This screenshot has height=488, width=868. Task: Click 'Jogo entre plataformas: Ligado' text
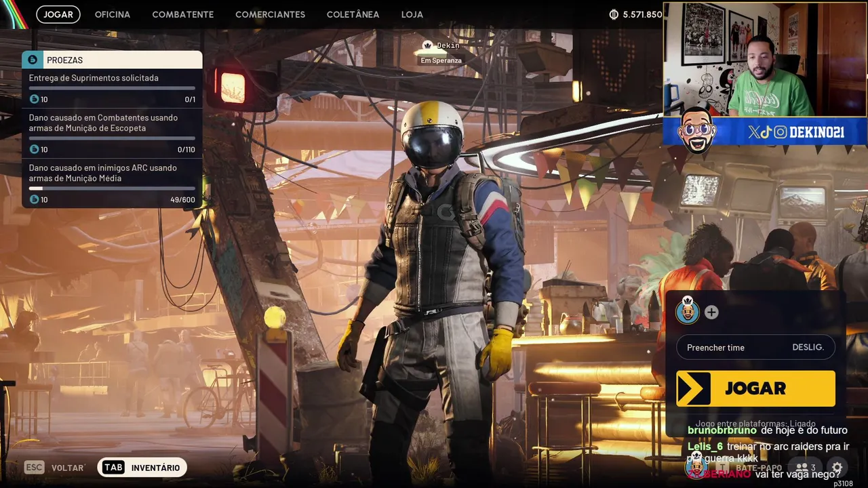point(755,423)
